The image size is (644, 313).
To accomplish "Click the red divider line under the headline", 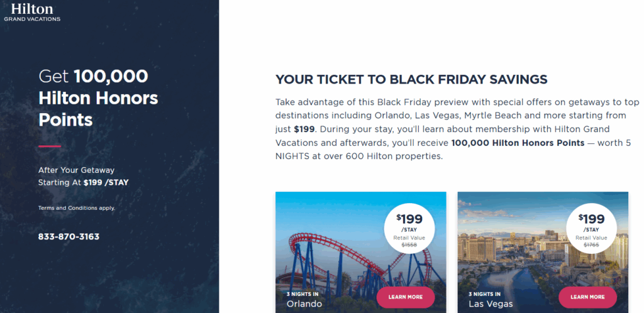I will tap(50, 146).
